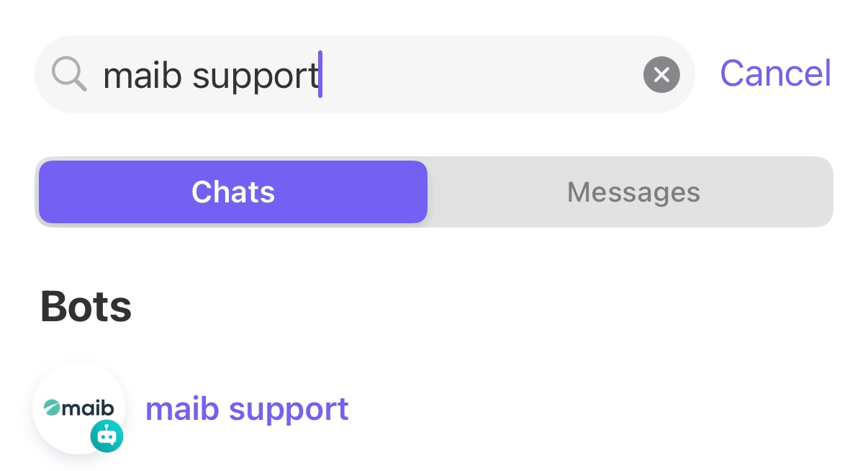Tap the teal robot icon badge
The image size is (868, 471).
(x=107, y=436)
